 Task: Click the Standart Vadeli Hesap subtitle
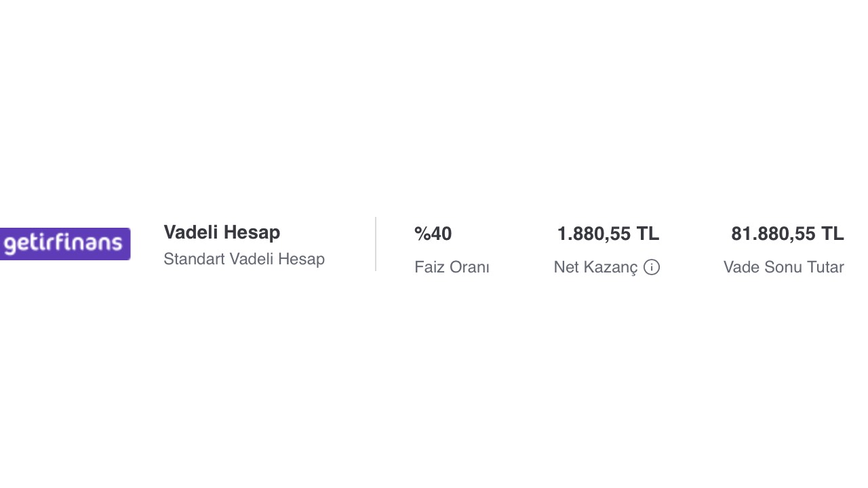pos(244,259)
